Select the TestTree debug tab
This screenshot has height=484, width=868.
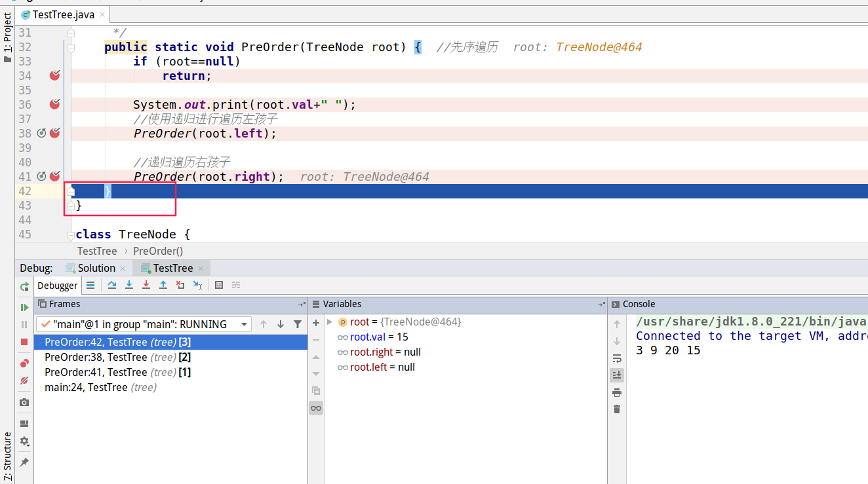(x=173, y=268)
